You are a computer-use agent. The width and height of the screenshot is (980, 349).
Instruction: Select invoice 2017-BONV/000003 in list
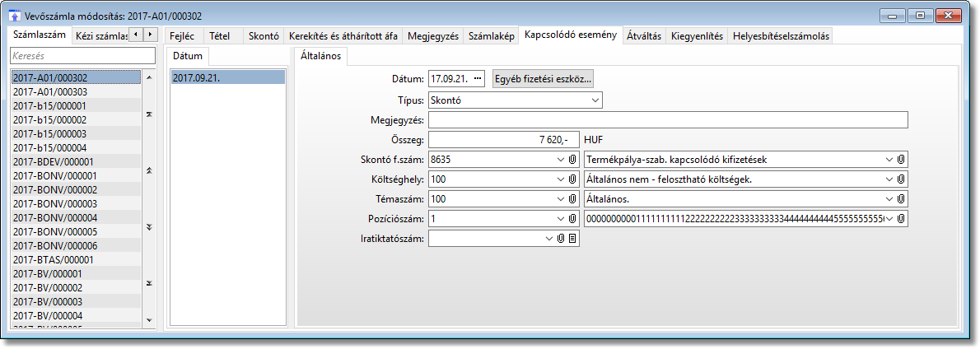click(x=75, y=203)
